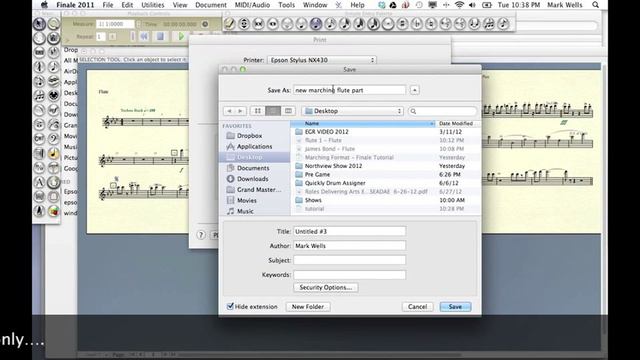This screenshot has height=360, width=640.
Task: Select the Tie tool in Simple Entry palette
Action: (474, 24)
